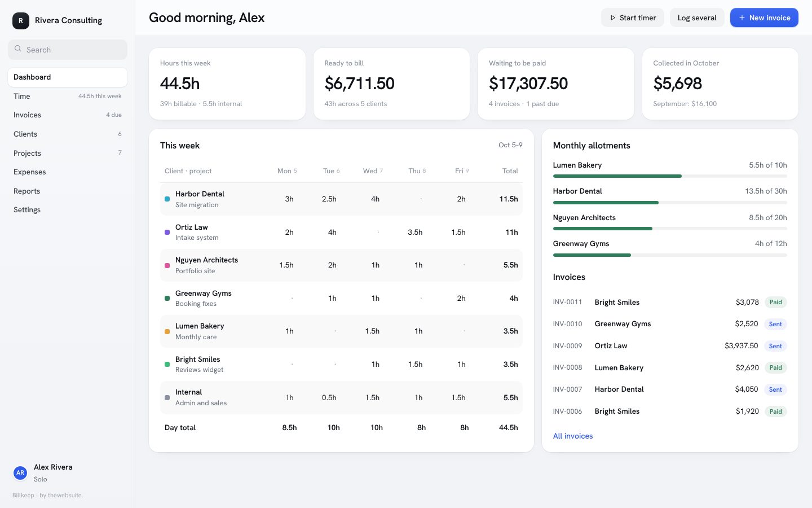Create a New invoice

[x=764, y=17]
